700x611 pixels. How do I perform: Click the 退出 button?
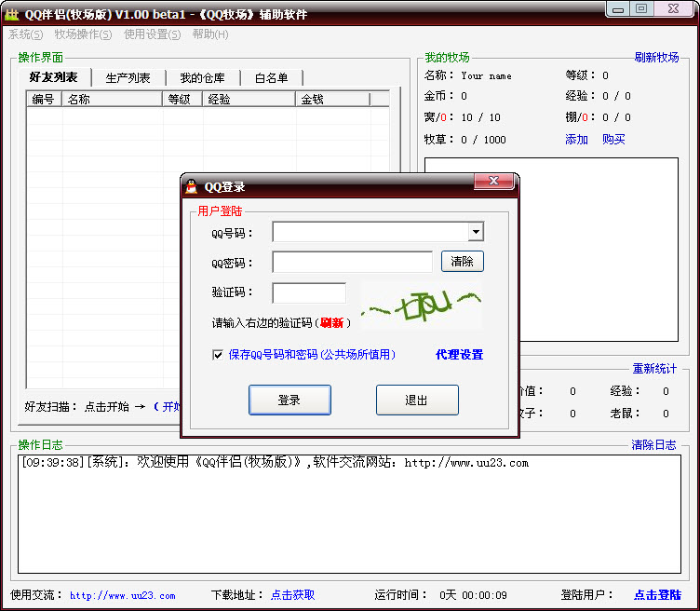tap(417, 401)
